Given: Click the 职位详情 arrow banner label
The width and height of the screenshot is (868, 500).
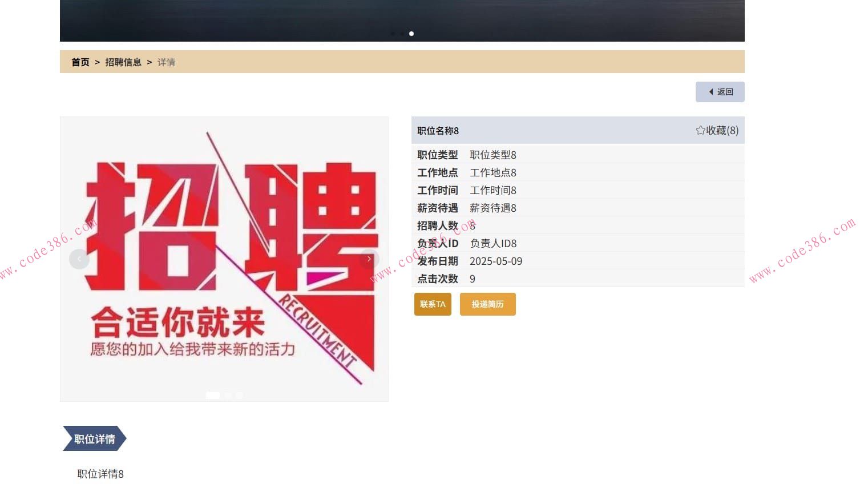Looking at the screenshot, I should pos(94,439).
